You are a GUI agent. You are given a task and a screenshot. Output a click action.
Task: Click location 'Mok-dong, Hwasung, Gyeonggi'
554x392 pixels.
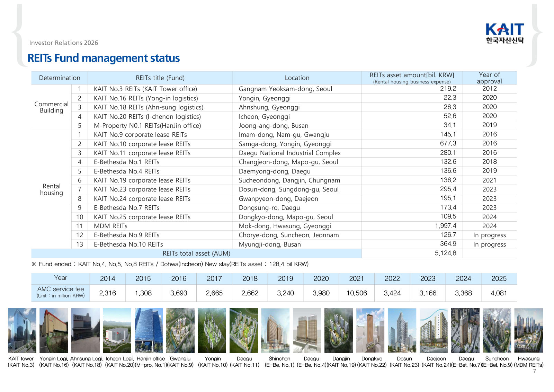(x=285, y=226)
